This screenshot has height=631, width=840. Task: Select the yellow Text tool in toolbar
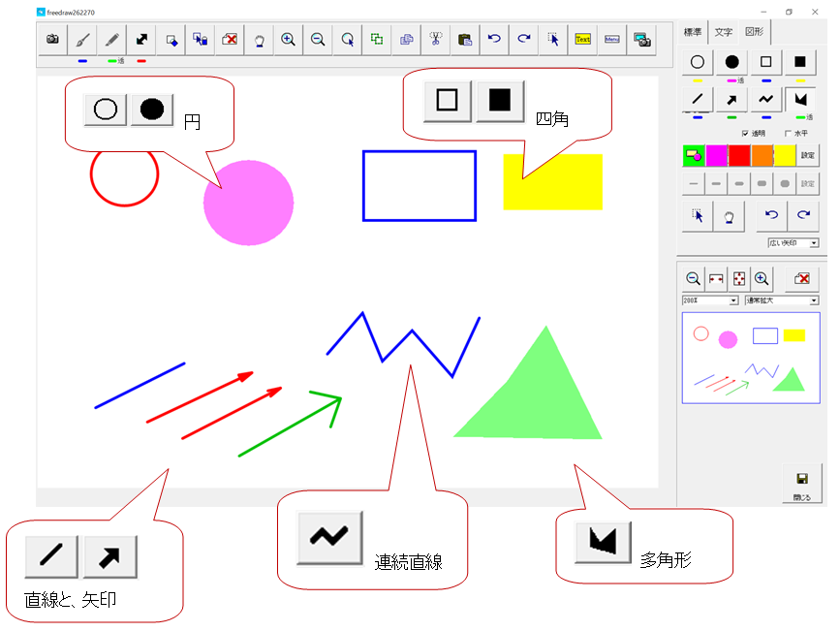(x=582, y=40)
